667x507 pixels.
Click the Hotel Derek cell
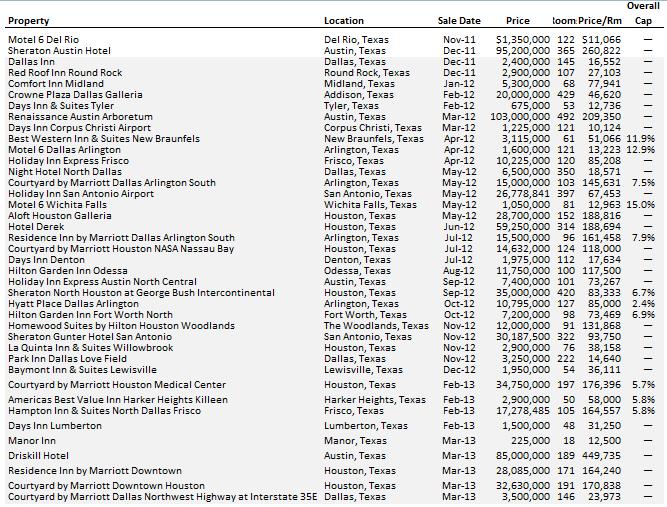click(36, 227)
